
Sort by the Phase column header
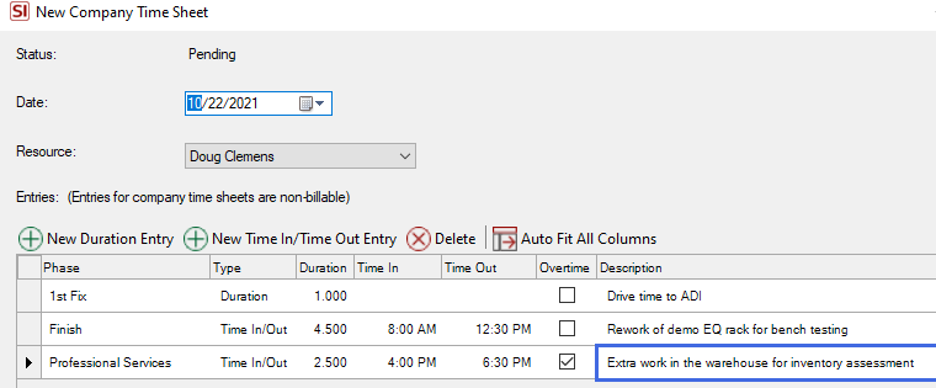[x=126, y=268]
